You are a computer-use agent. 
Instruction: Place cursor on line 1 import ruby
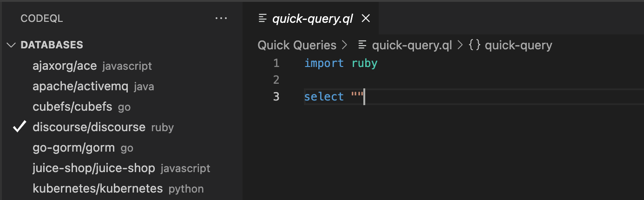(341, 63)
